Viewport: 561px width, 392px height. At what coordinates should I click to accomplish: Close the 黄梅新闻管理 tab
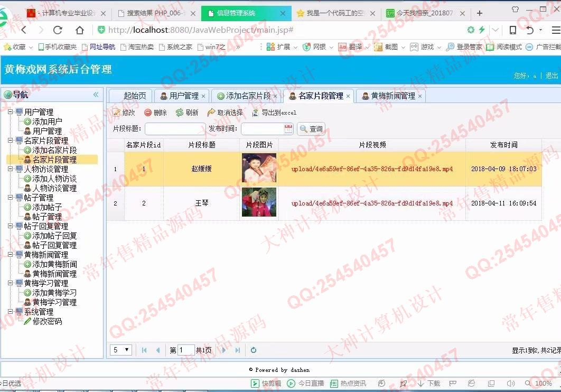click(420, 96)
